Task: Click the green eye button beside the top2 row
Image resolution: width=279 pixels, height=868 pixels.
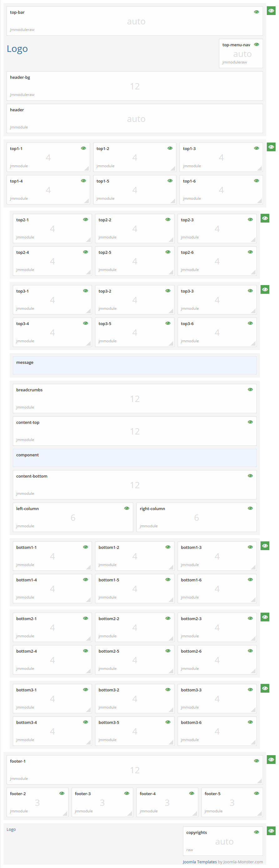Action: 265,218
